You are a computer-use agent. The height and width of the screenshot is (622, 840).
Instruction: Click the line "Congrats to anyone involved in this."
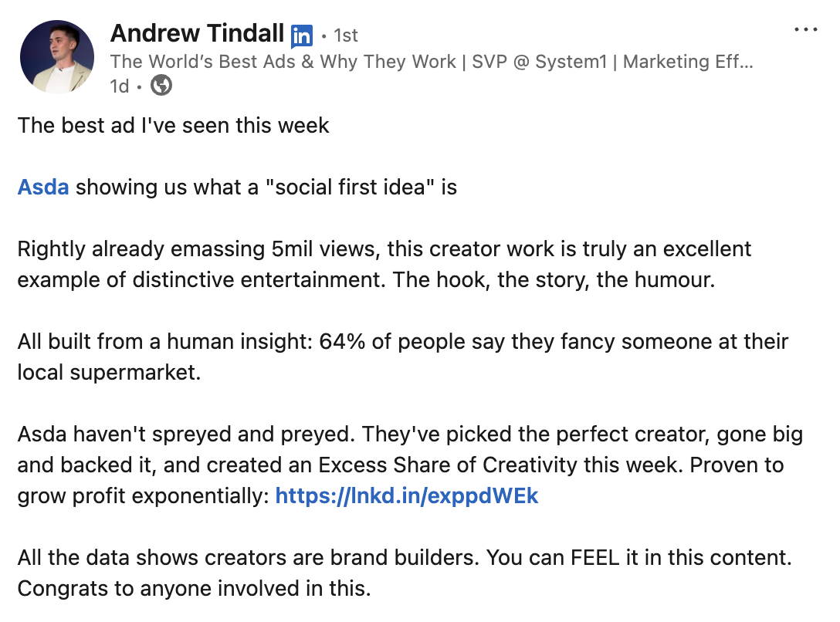pyautogui.click(x=194, y=588)
